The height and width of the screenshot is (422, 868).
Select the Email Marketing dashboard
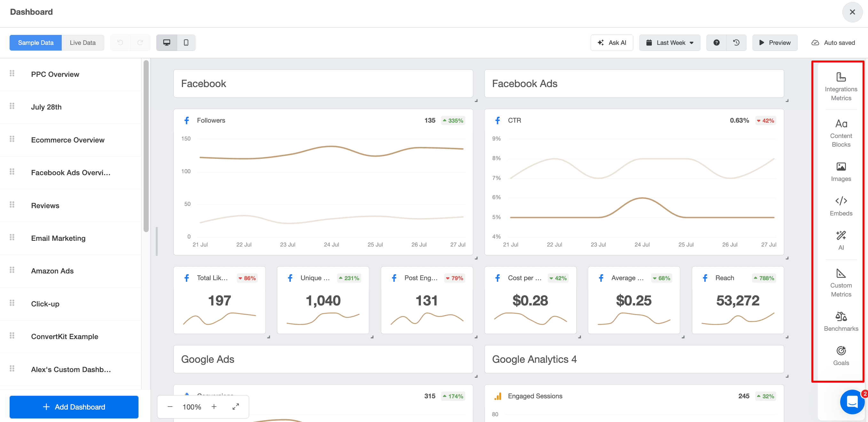[x=58, y=238]
